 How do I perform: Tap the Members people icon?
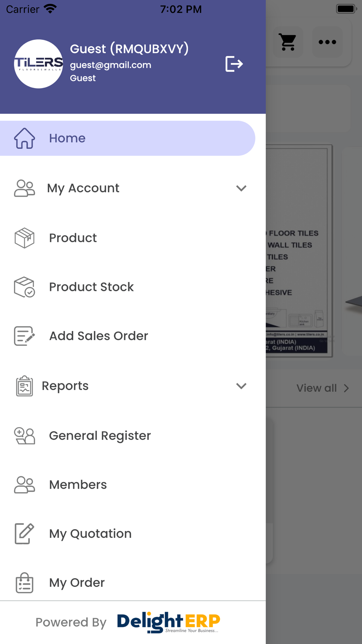click(x=25, y=485)
